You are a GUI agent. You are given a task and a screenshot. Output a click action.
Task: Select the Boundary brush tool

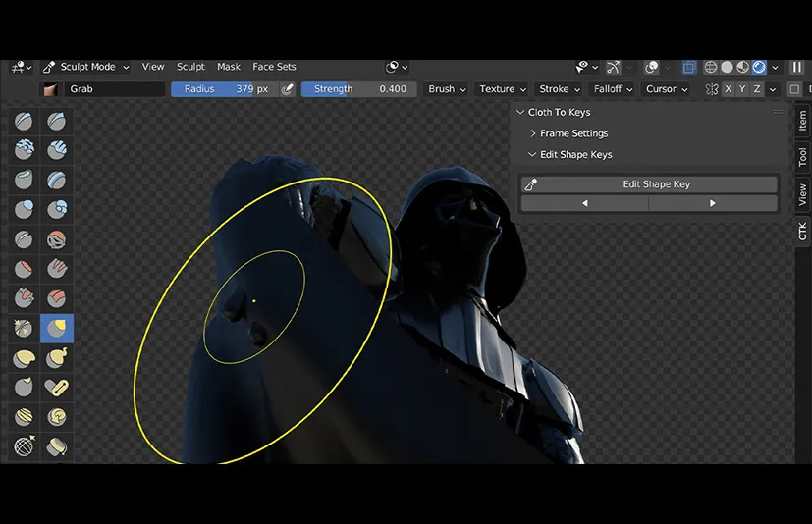point(56,446)
